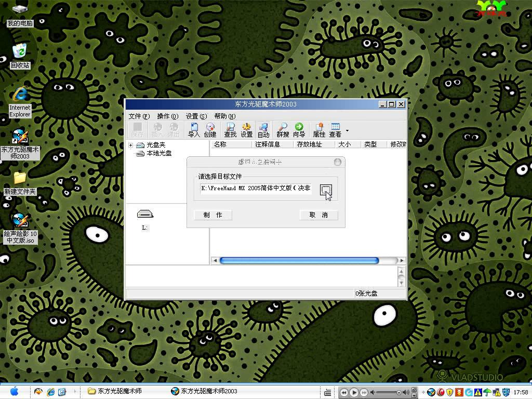Click the 保存 (Save) toolbar icon

pyautogui.click(x=138, y=130)
